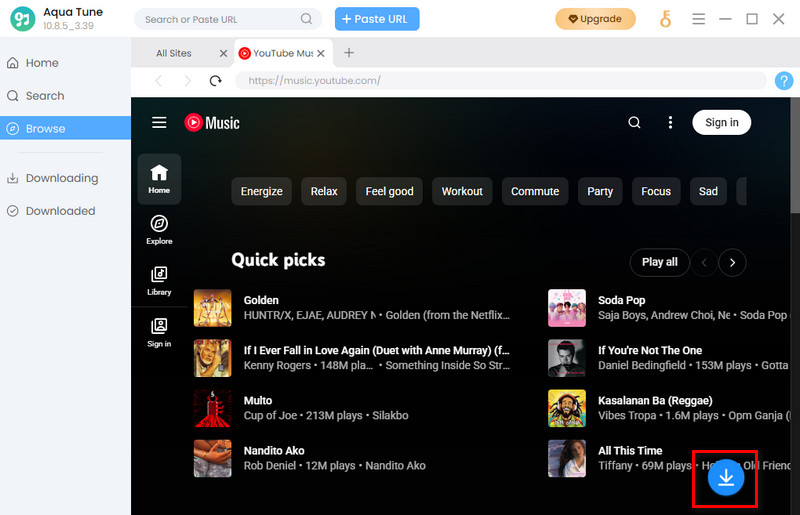Viewport: 800px width, 515px height.
Task: Click the white Sign in button
Action: tap(721, 122)
